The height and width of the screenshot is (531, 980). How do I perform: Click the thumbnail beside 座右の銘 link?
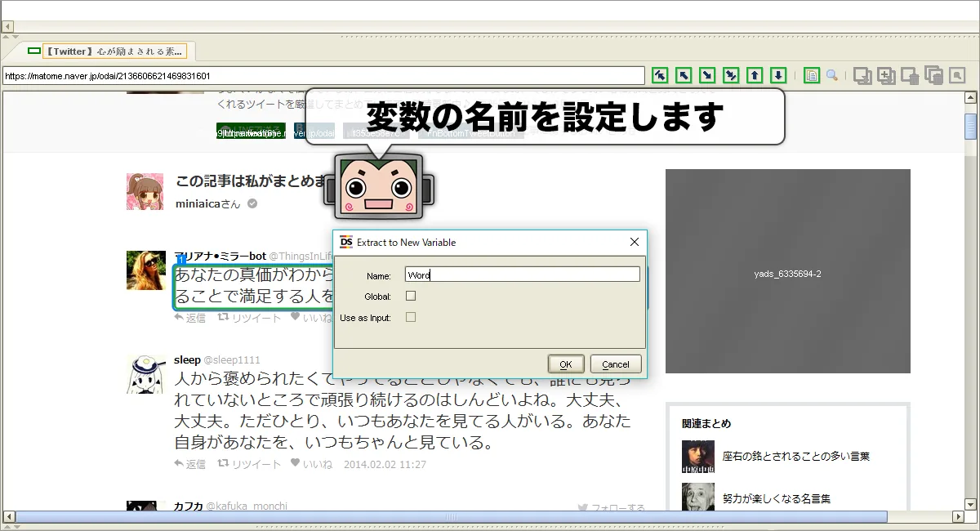click(x=698, y=457)
